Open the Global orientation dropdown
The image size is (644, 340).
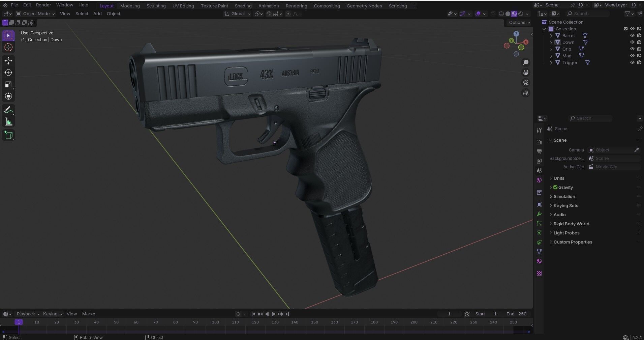[x=238, y=14]
